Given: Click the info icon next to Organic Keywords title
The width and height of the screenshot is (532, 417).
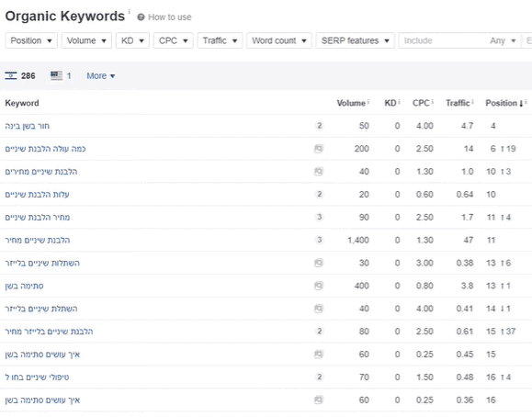Looking at the screenshot, I should click(129, 12).
